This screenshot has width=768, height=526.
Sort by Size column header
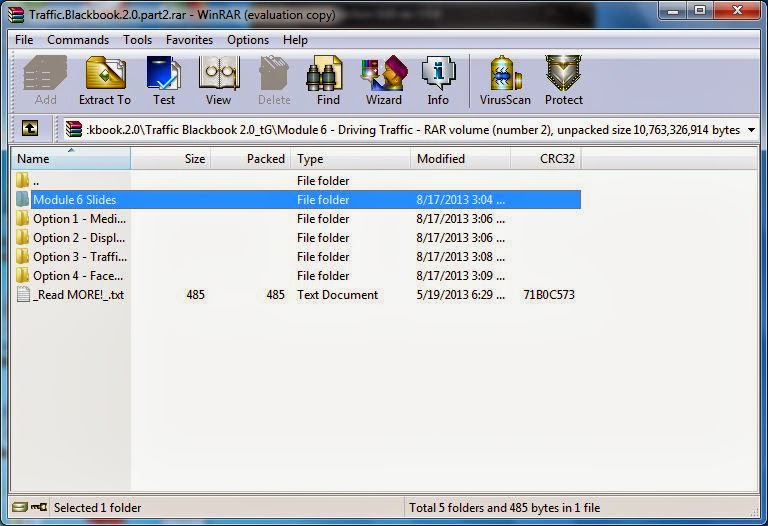171,159
